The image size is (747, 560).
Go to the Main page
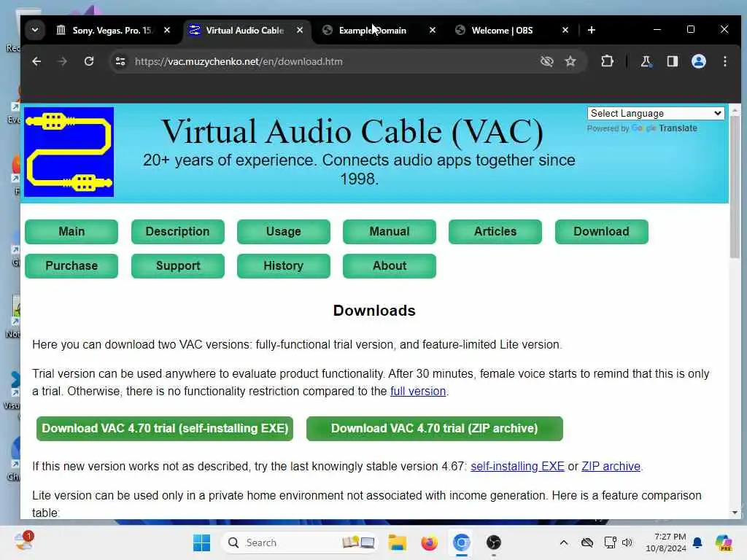click(x=71, y=231)
